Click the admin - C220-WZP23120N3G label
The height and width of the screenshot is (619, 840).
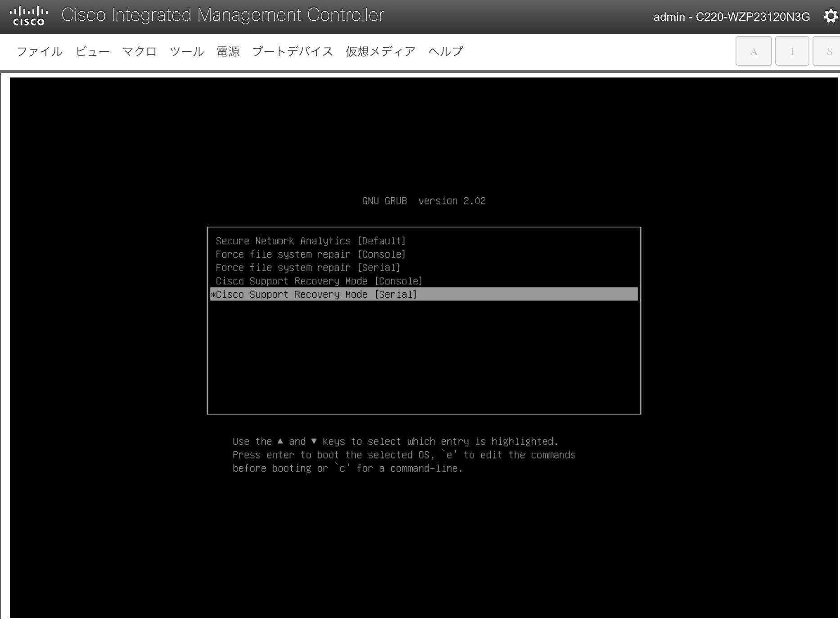tap(732, 17)
